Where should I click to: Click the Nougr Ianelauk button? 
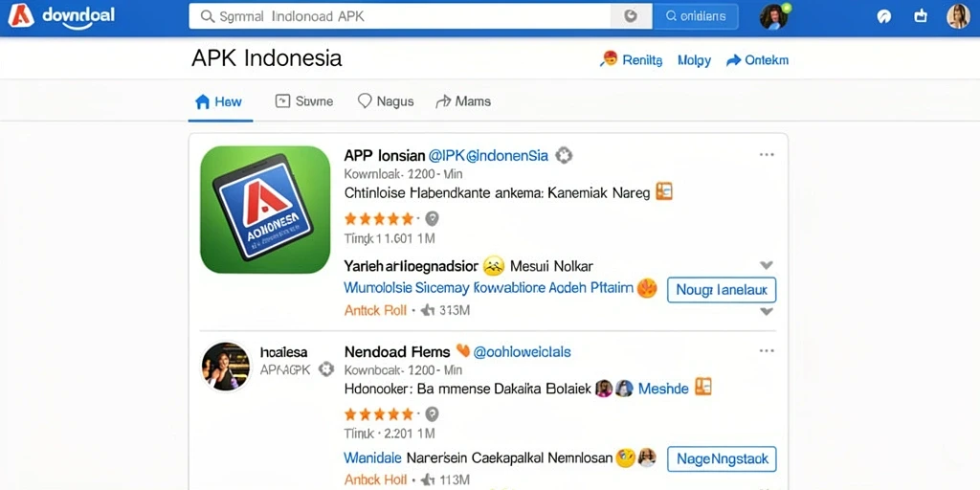722,290
